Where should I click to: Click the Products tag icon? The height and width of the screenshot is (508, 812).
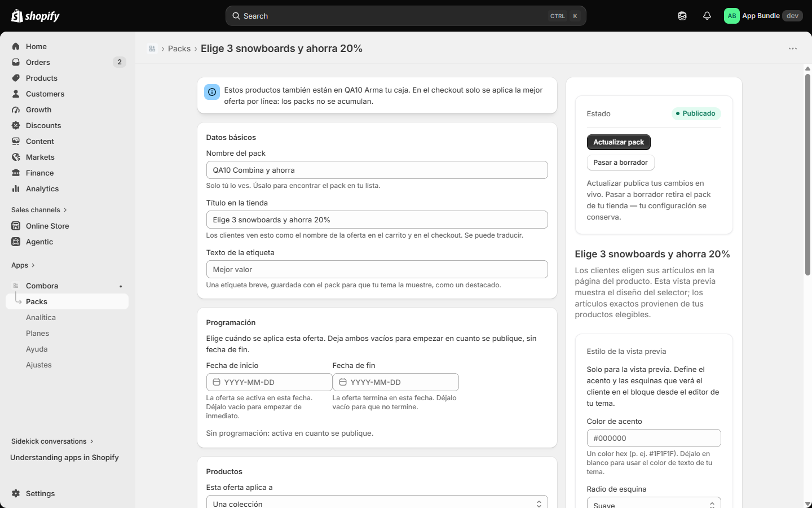pyautogui.click(x=16, y=78)
